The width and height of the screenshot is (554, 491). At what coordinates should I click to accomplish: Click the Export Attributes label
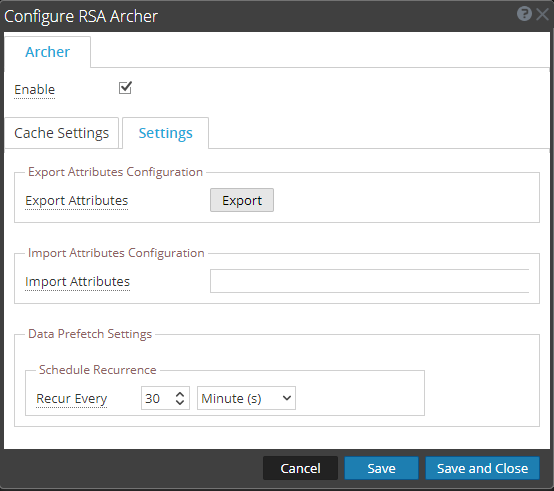pyautogui.click(x=77, y=201)
